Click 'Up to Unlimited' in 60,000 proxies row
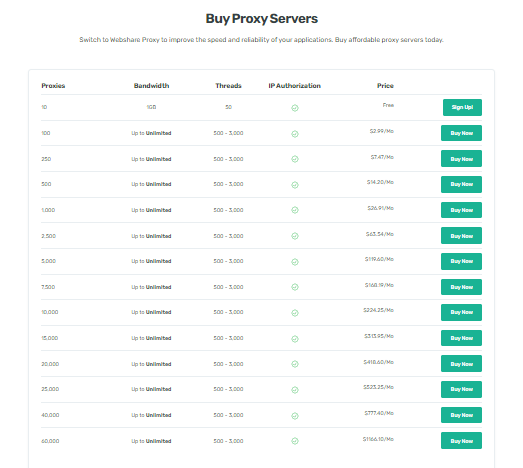 point(151,441)
